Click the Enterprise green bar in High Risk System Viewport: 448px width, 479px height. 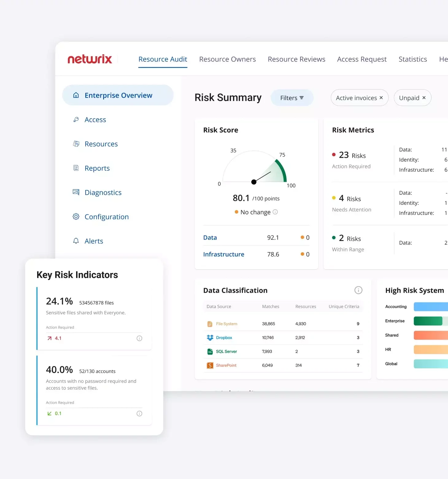click(428, 321)
